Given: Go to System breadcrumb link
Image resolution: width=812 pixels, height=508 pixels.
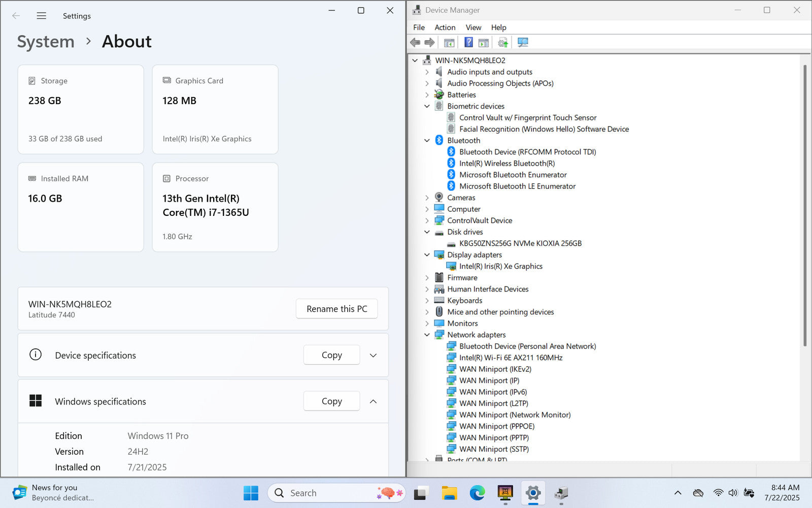Looking at the screenshot, I should [46, 42].
